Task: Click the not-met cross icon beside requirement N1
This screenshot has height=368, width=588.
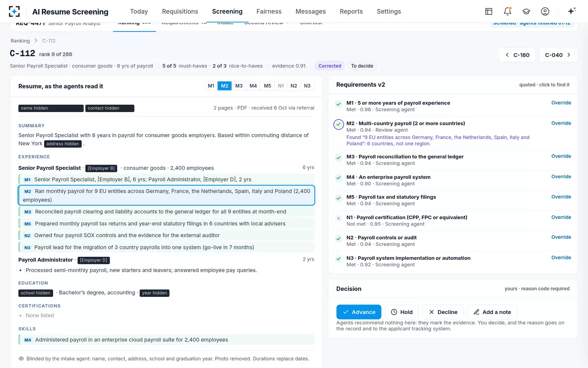Action: point(339,218)
